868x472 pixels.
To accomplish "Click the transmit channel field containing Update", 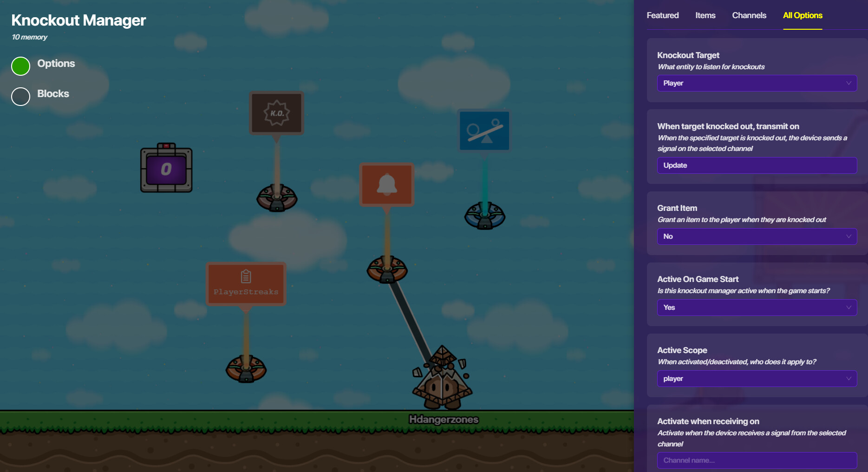I will [757, 165].
